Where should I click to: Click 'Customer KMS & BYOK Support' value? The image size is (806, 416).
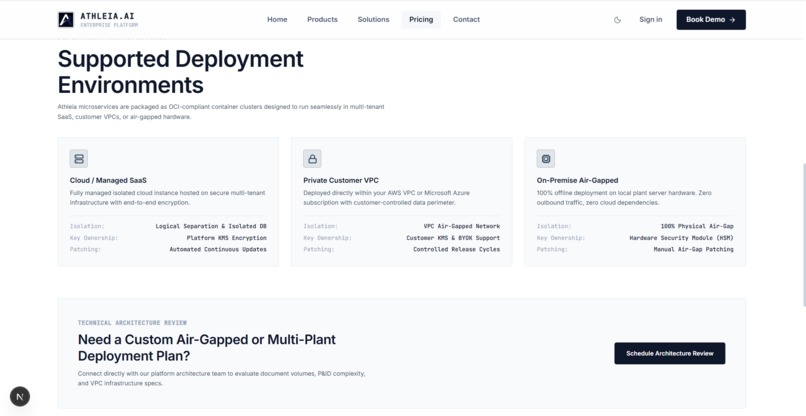(x=453, y=238)
